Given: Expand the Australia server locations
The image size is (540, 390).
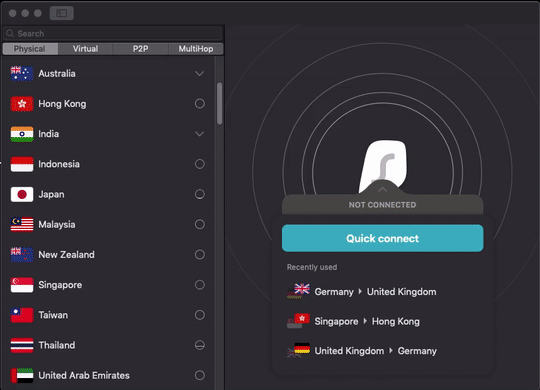Looking at the screenshot, I should point(199,73).
